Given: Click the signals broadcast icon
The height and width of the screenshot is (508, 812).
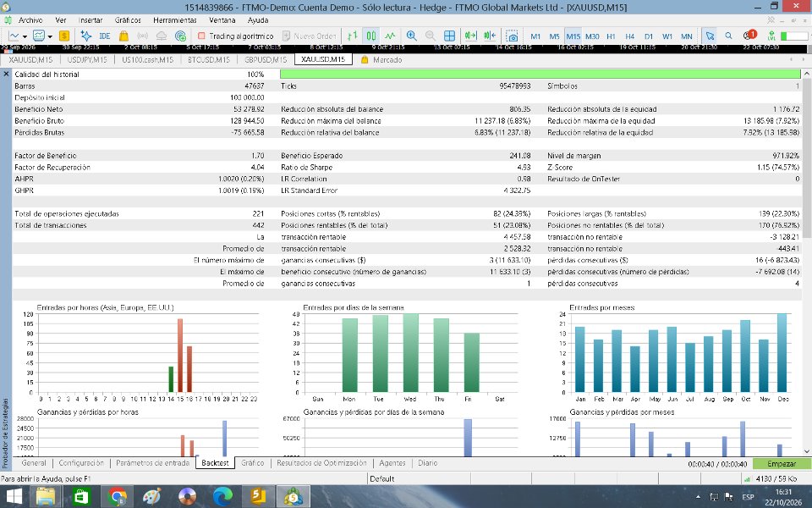Looking at the screenshot, I should (142, 36).
